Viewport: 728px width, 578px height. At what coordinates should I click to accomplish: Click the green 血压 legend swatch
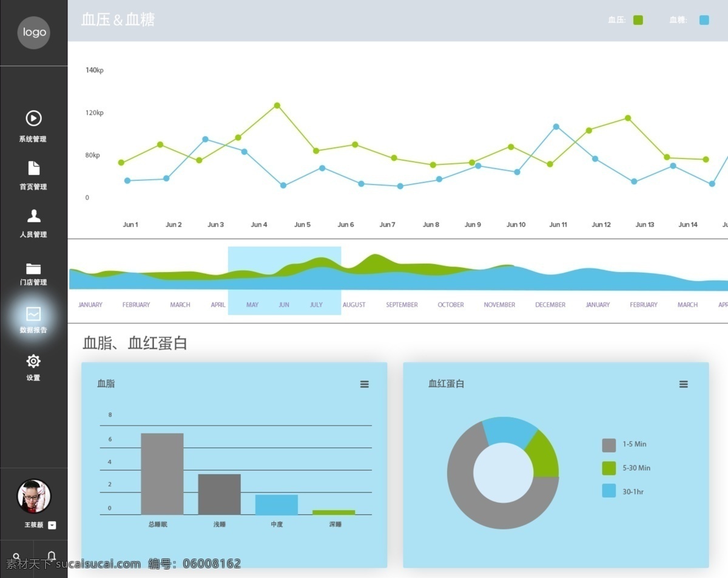[638, 20]
